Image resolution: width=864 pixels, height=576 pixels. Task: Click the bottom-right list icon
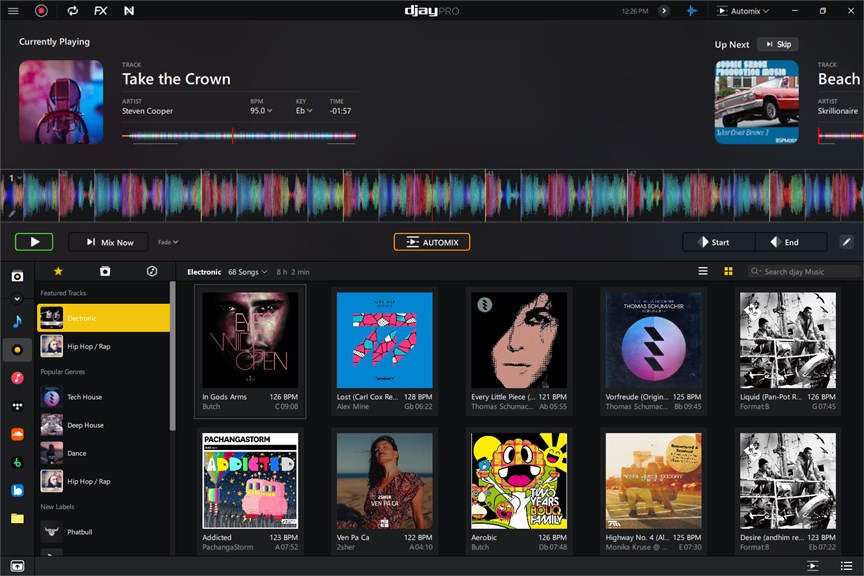(x=846, y=566)
